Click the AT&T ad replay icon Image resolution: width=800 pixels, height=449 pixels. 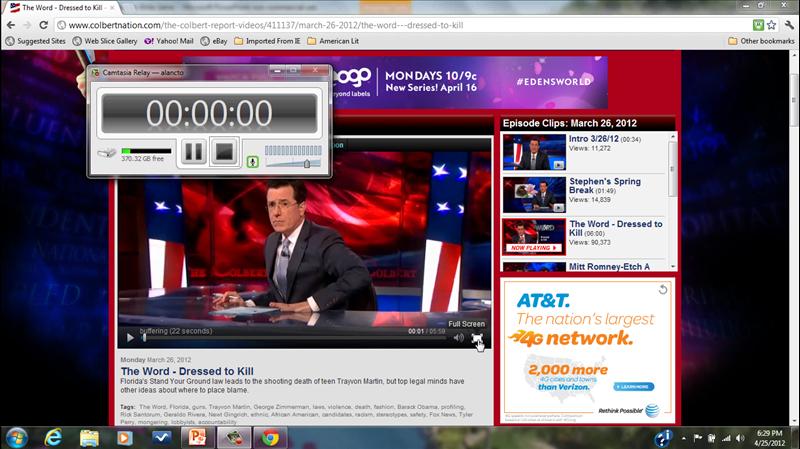(x=663, y=290)
